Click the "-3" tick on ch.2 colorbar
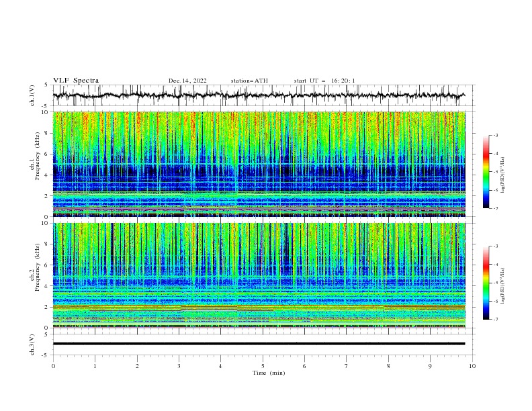Image resolution: width=532 pixels, height=411 pixels. (x=496, y=246)
